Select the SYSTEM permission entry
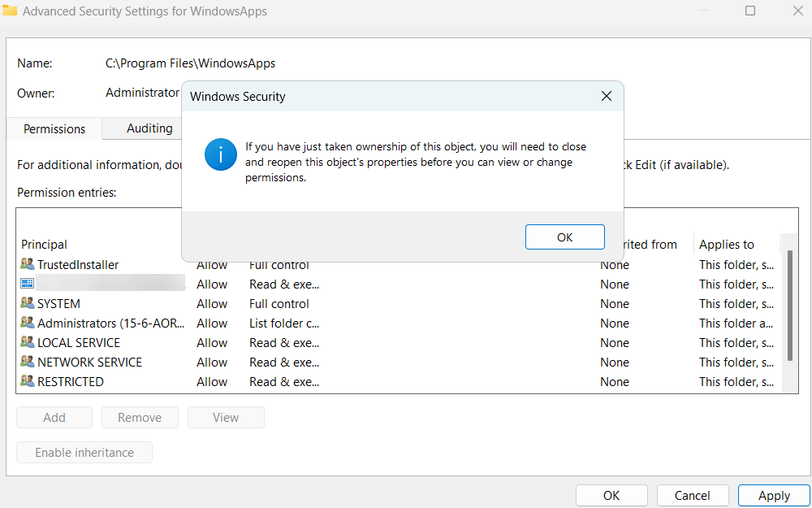This screenshot has height=508, width=812. pyautogui.click(x=399, y=303)
